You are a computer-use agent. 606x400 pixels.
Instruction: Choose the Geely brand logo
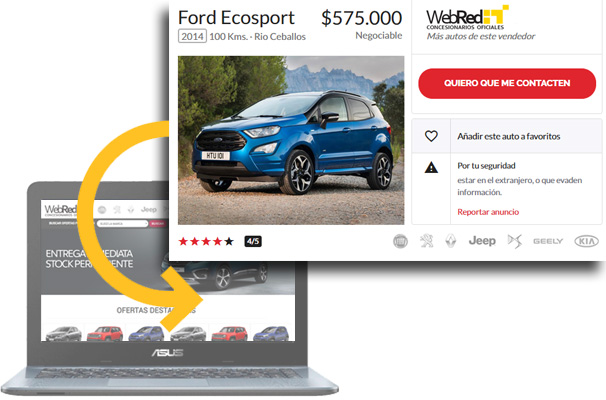click(548, 241)
